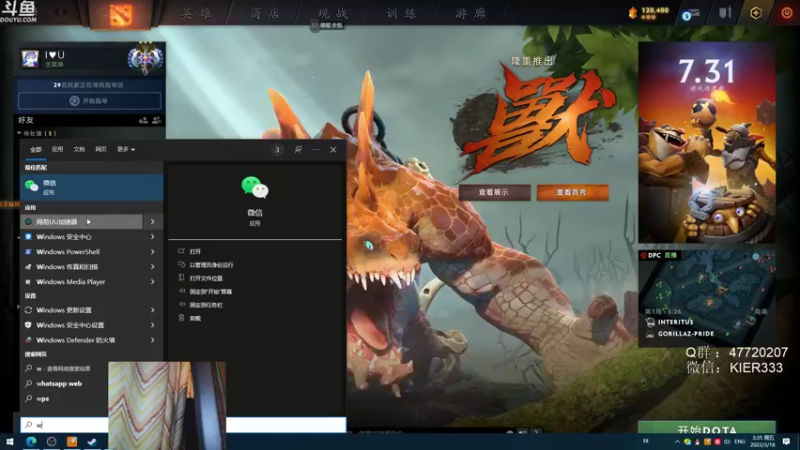Click the Dota 2 logo home icon
The width and height of the screenshot is (800, 450).
point(121,14)
